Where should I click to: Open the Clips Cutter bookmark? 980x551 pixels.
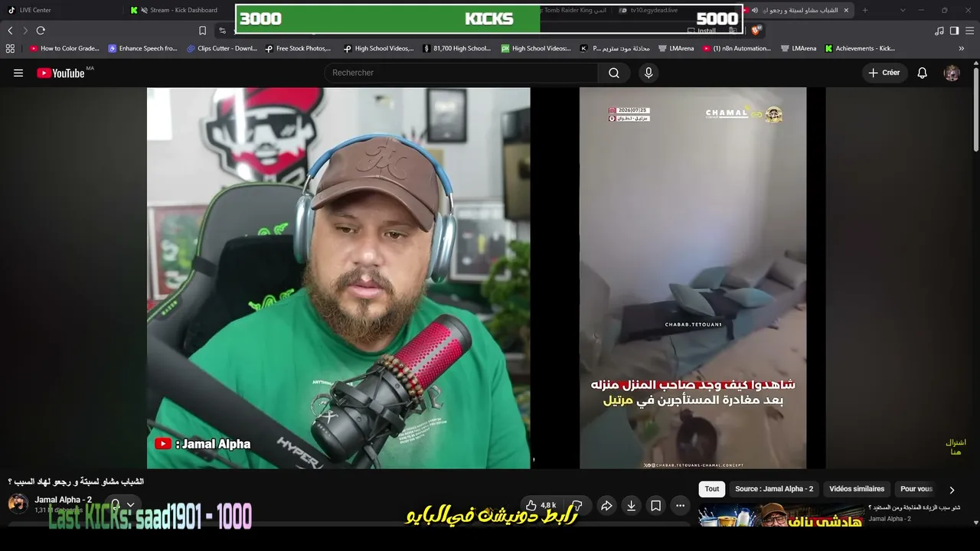(x=222, y=48)
